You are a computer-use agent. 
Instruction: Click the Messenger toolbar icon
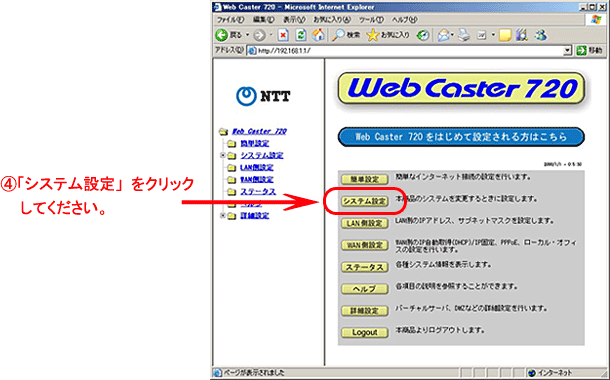click(x=540, y=35)
